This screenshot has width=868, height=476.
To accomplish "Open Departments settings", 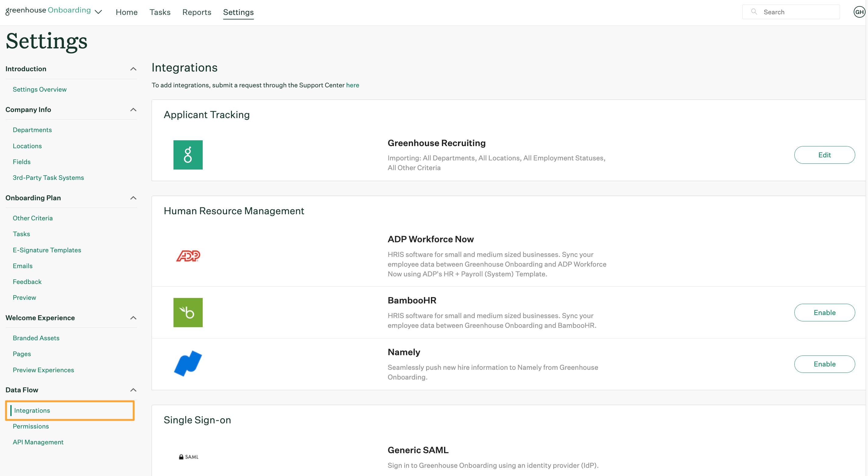I will pos(32,130).
